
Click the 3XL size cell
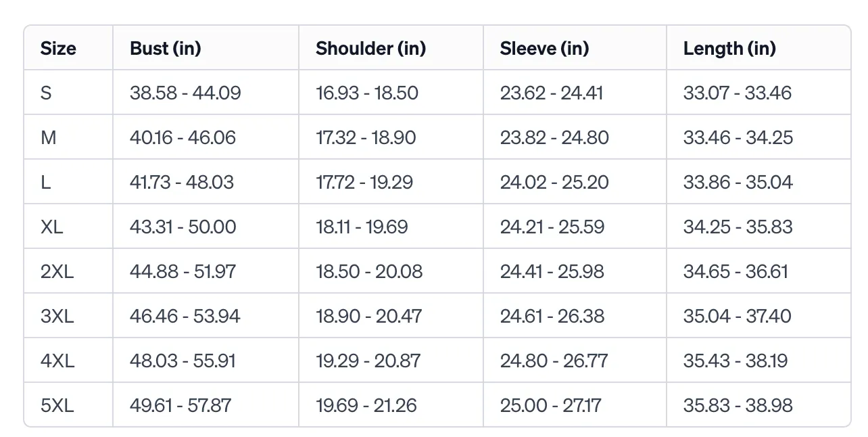coord(57,316)
